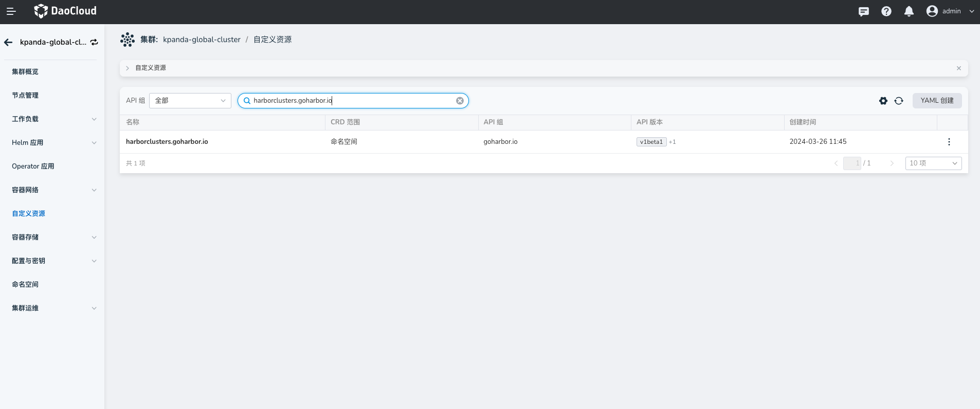Refresh the custom resources list
This screenshot has width=980, height=409.
point(898,101)
